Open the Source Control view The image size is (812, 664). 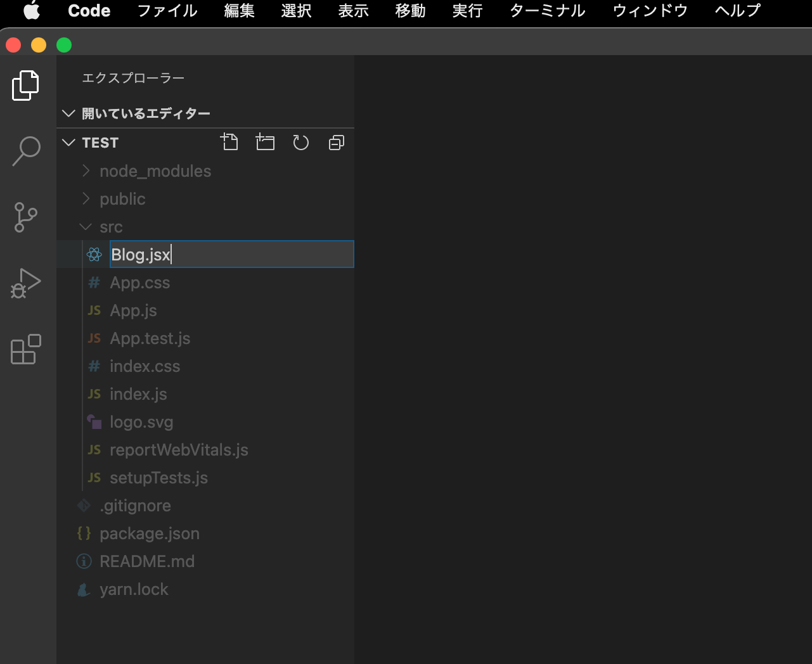pos(25,217)
